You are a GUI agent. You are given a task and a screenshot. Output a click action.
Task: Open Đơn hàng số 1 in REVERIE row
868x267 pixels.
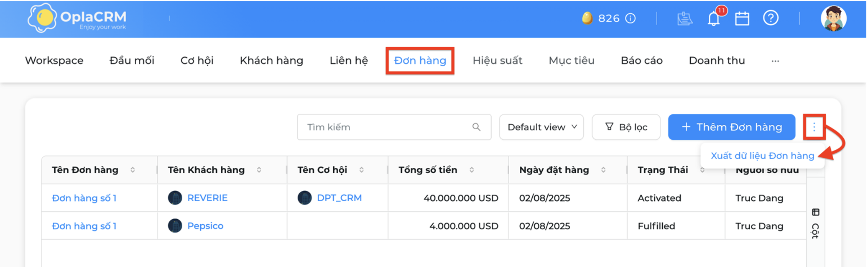84,198
